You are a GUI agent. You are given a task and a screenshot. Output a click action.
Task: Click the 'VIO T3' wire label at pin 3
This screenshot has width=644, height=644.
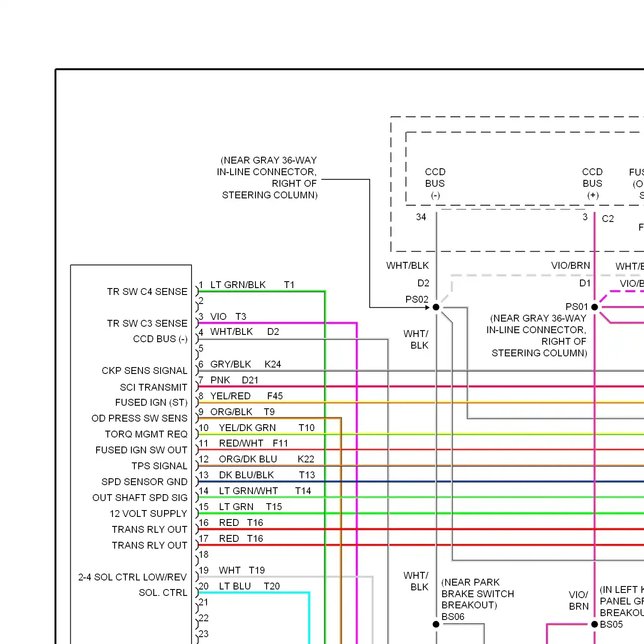tap(228, 316)
